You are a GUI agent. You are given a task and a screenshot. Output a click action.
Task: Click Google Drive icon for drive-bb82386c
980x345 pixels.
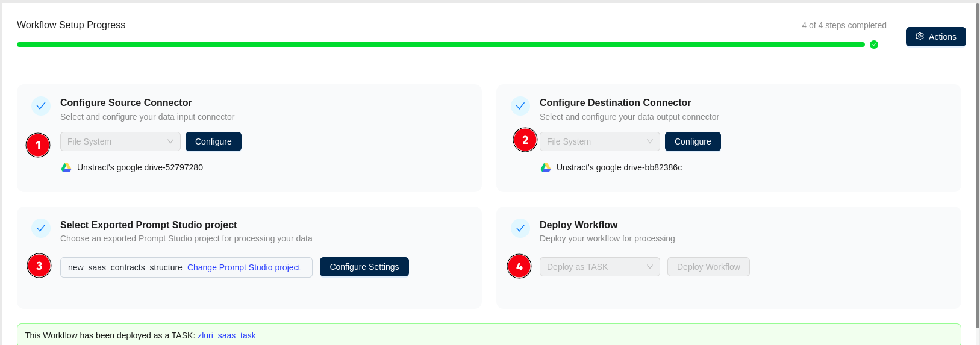click(546, 167)
